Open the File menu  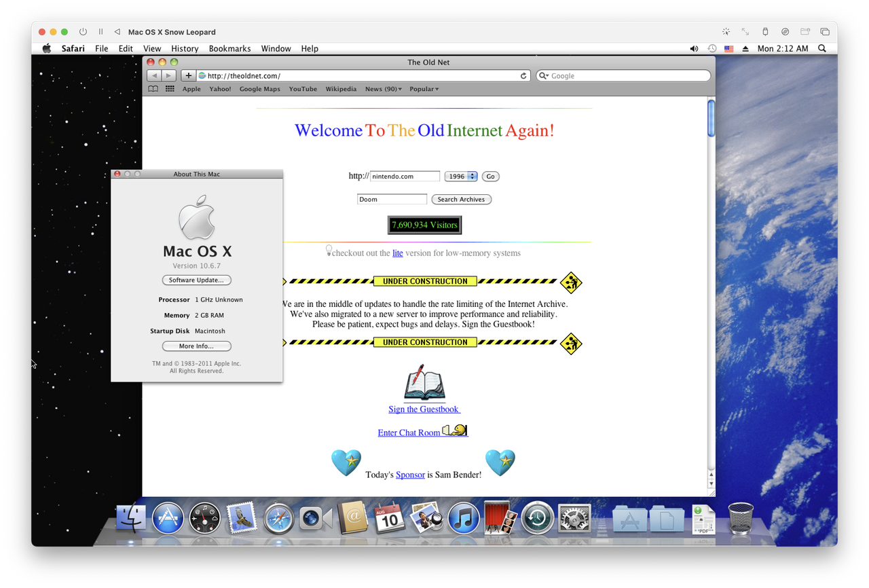click(102, 49)
